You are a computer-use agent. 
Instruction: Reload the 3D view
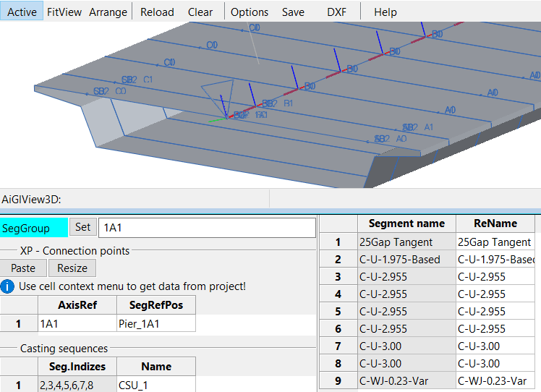(157, 12)
